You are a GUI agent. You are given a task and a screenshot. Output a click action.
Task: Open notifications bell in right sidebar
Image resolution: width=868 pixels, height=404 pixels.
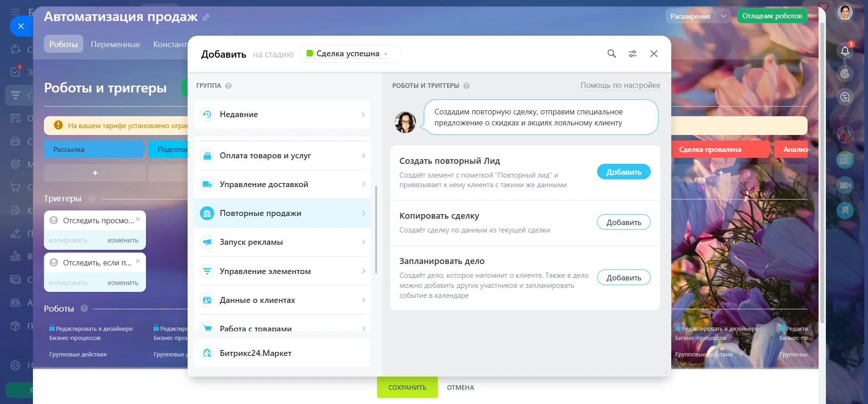click(x=845, y=51)
